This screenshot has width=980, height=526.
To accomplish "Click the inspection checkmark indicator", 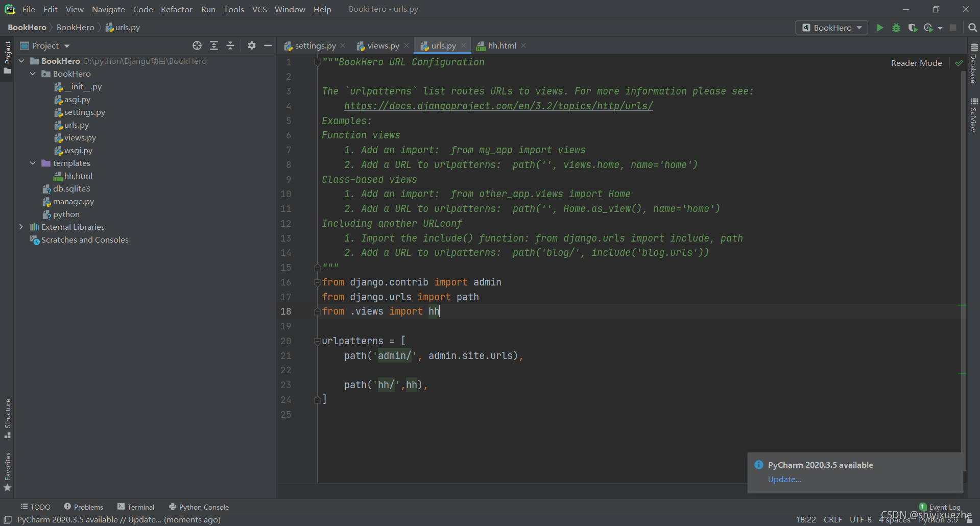I will click(959, 63).
